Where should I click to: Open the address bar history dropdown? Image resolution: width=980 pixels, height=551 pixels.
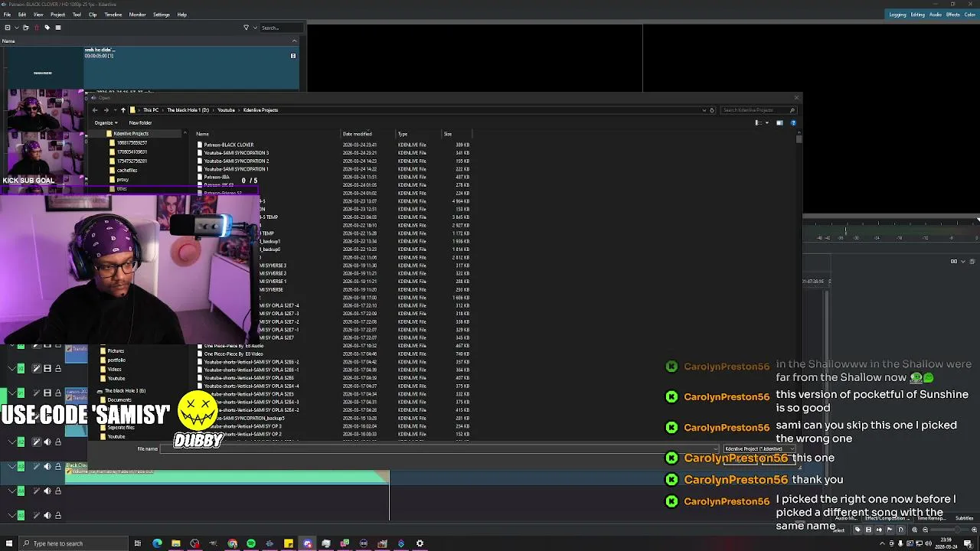click(x=704, y=110)
